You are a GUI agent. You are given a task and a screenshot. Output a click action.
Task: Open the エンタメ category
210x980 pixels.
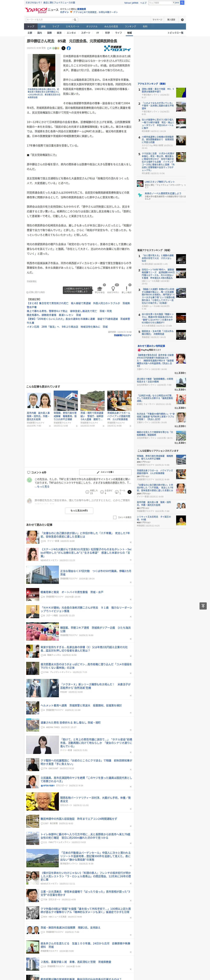71,33
